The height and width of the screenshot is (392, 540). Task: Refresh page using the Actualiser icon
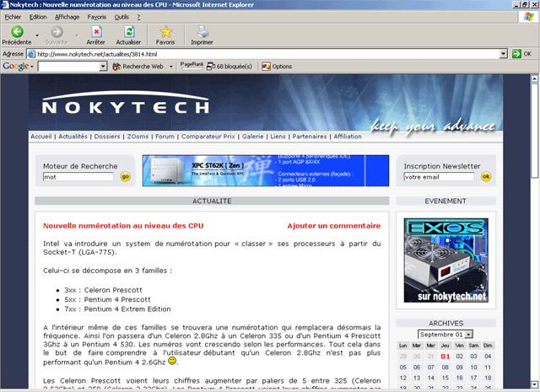click(x=129, y=32)
